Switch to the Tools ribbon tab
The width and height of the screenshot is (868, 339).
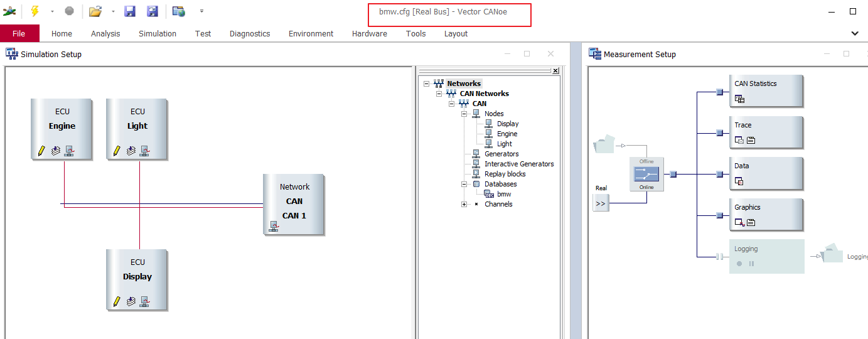coord(415,34)
